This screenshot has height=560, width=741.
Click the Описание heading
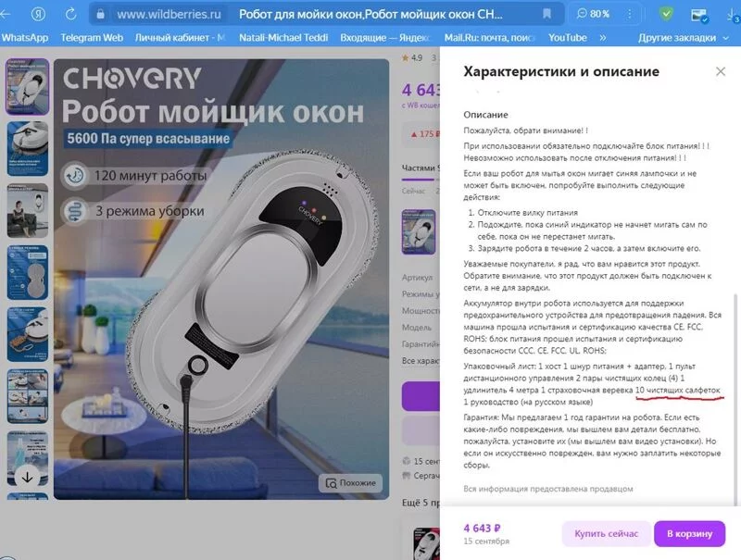pos(485,115)
